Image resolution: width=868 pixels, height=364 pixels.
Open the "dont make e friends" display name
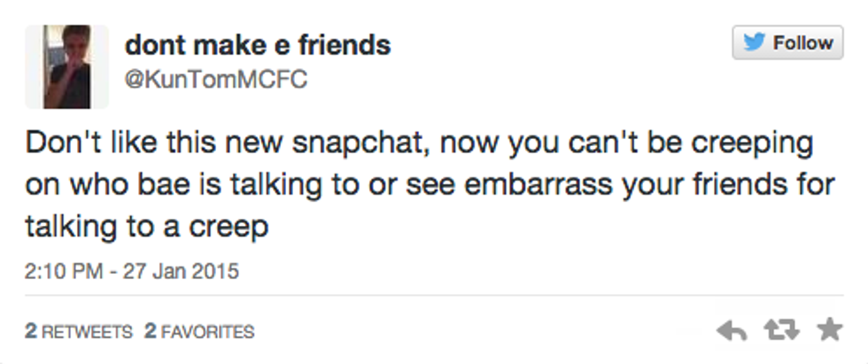coord(258,44)
